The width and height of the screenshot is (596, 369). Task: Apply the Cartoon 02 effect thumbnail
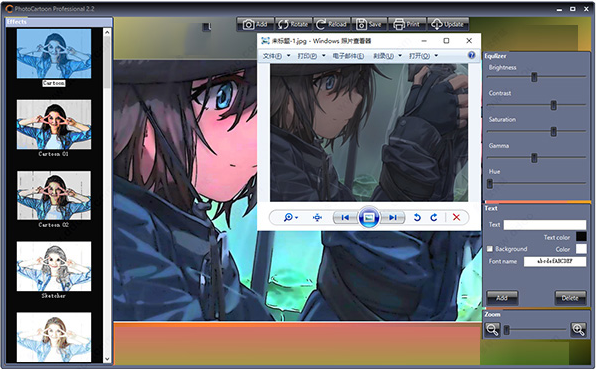54,195
